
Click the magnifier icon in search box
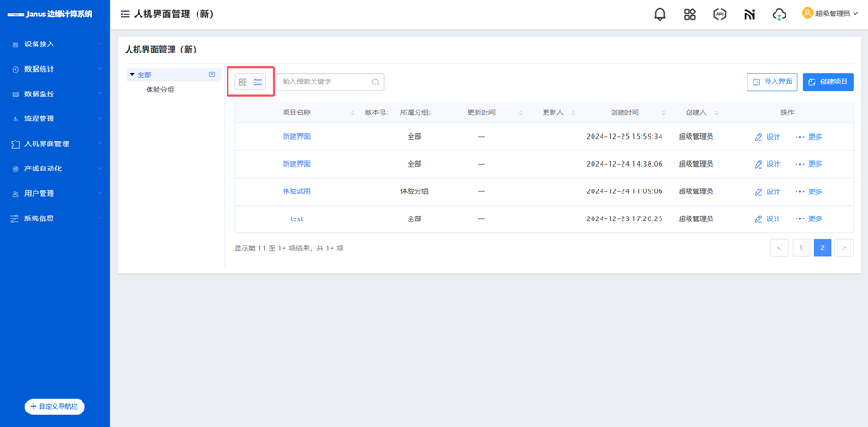pos(375,82)
